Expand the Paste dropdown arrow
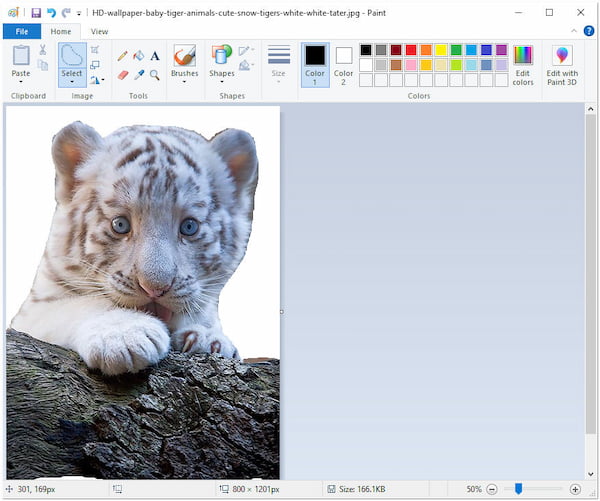 coord(21,82)
